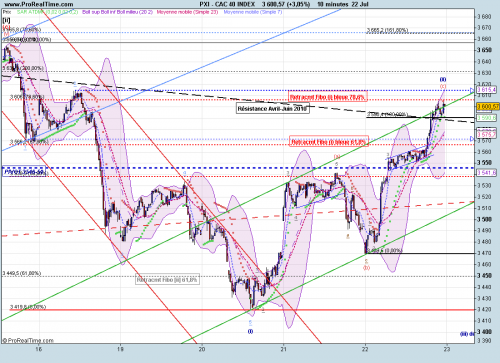Screen dimensions: 500x363
Task: Click the 3 650 price axis label
Action: (484, 50)
